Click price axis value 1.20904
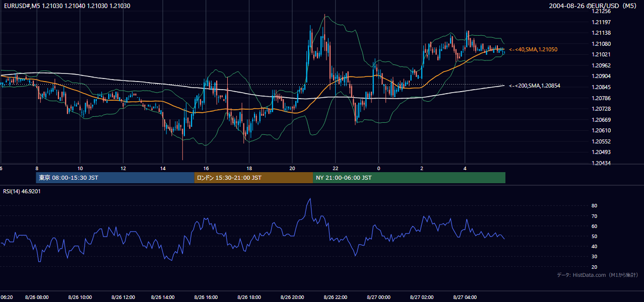Image resolution: width=644 pixels, height=302 pixels. pos(602,76)
